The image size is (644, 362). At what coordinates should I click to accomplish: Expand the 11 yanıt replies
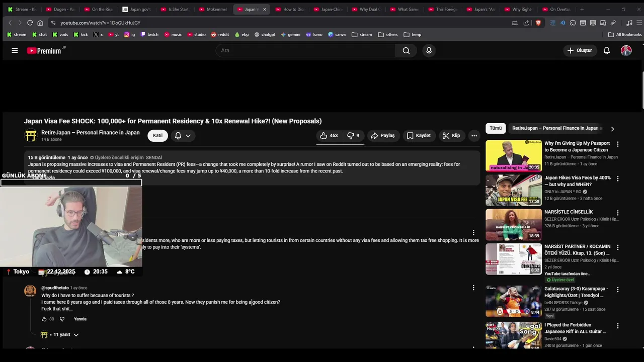coord(60,334)
